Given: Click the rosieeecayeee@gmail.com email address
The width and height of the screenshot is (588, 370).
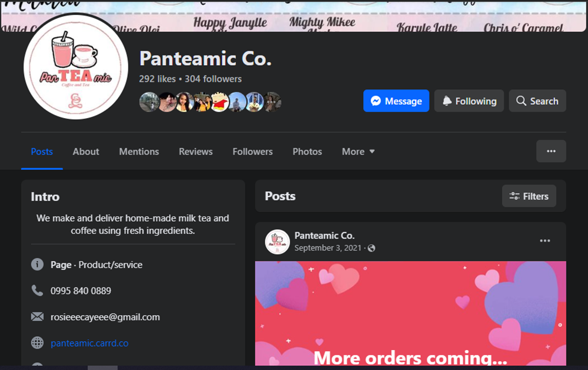Looking at the screenshot, I should click(x=105, y=317).
